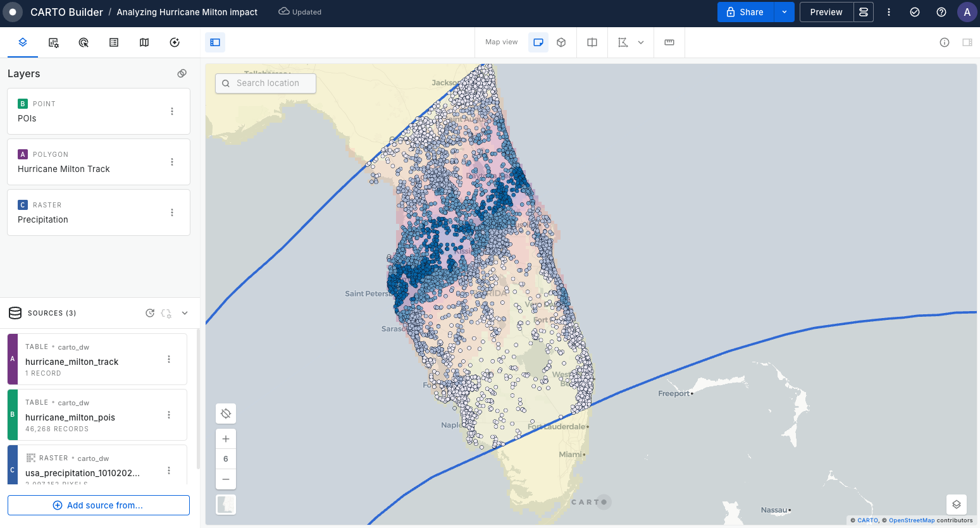980x528 pixels.
Task: Open the user account avatar
Action: coord(967,12)
